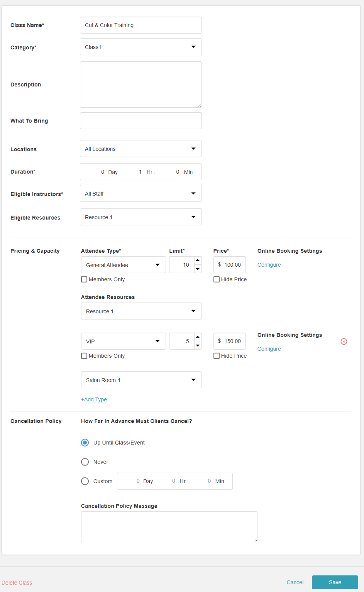
Task: Click the Cancellation Policy Message text area
Action: click(169, 527)
